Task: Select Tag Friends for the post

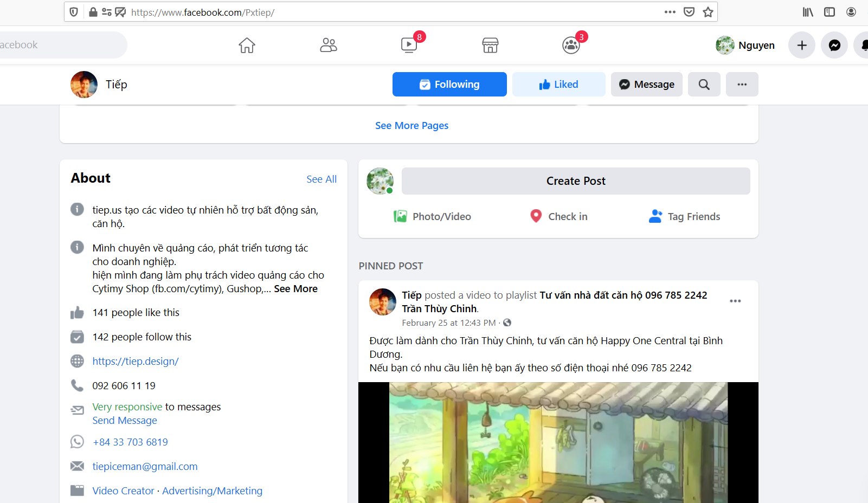Action: (x=684, y=216)
